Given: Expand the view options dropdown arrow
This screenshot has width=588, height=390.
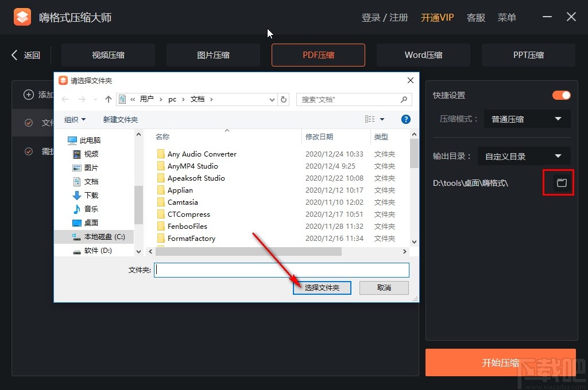Looking at the screenshot, I should point(382,119).
